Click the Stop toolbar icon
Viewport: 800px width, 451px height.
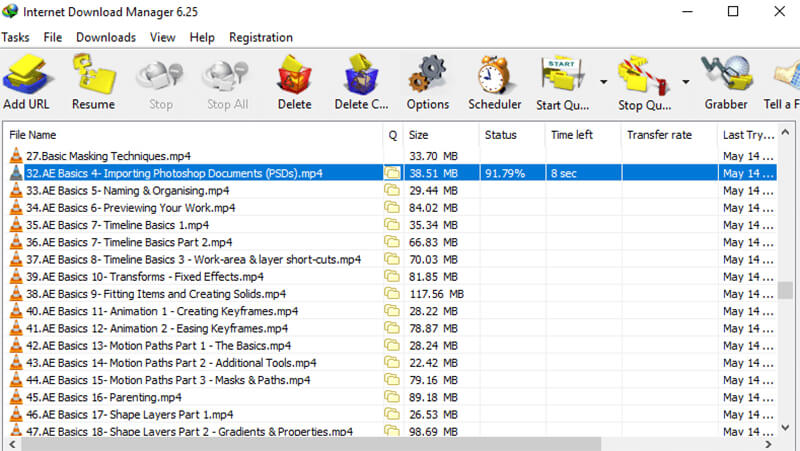160,76
